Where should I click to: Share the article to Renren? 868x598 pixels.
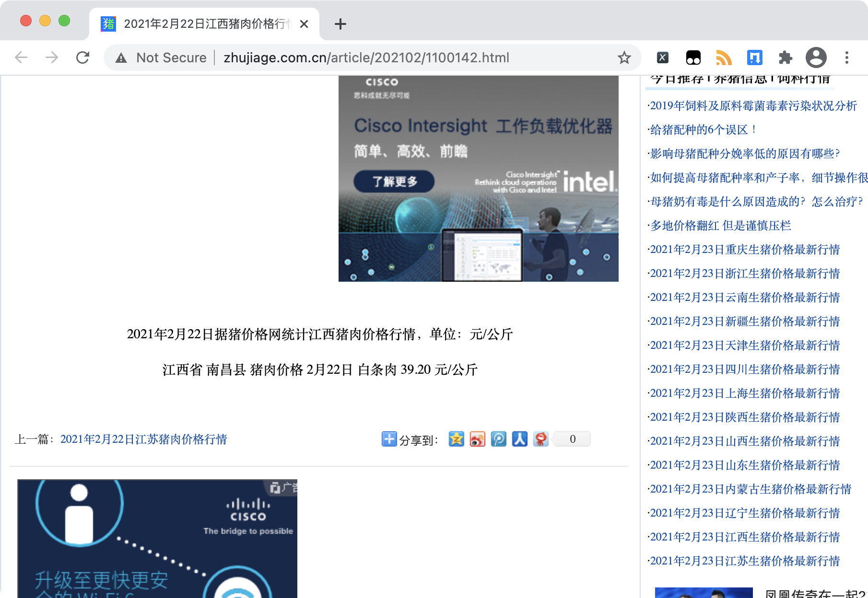click(x=519, y=439)
